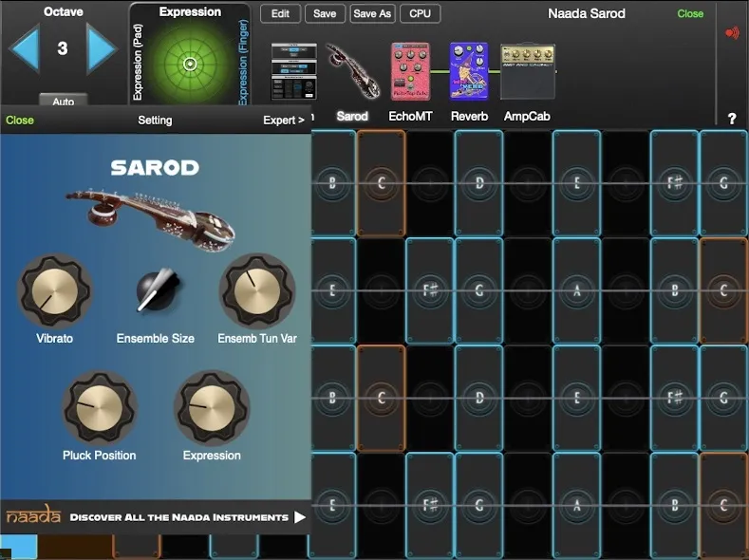
Task: Click the AmpCab label
Action: click(527, 116)
